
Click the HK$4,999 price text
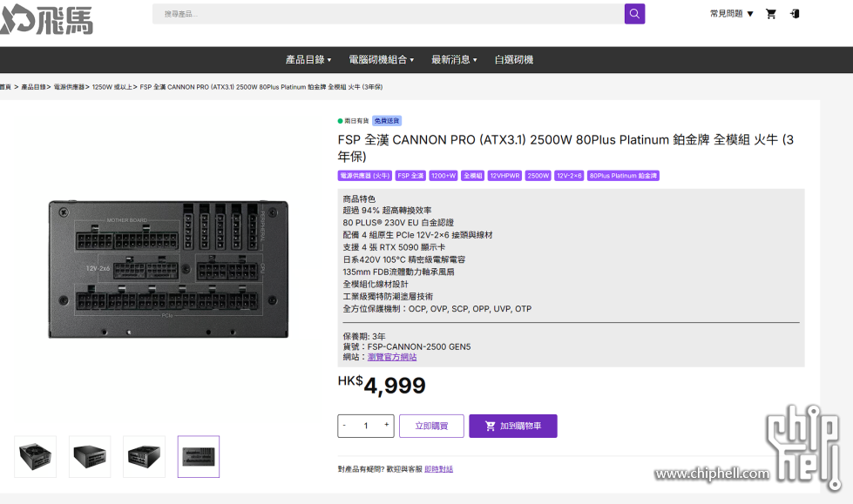382,385
